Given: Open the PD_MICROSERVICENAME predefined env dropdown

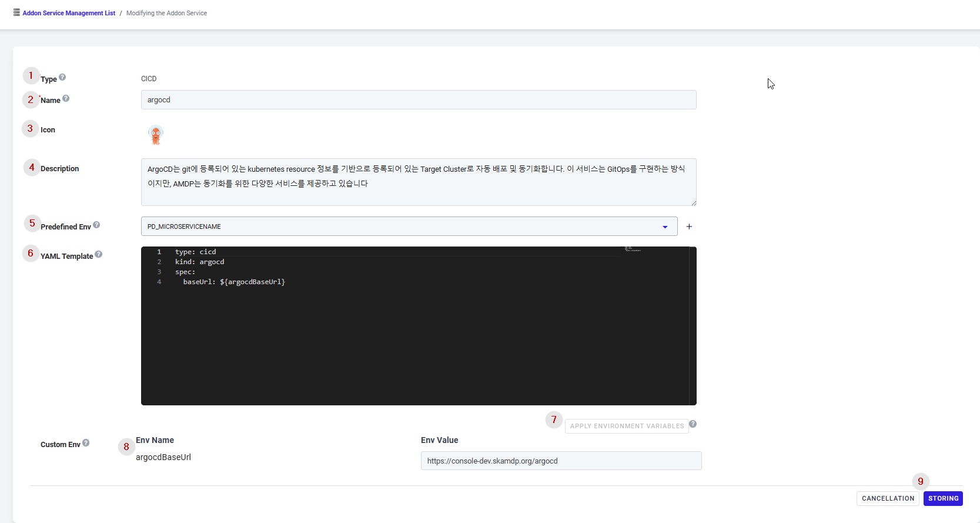Looking at the screenshot, I should pos(409,226).
